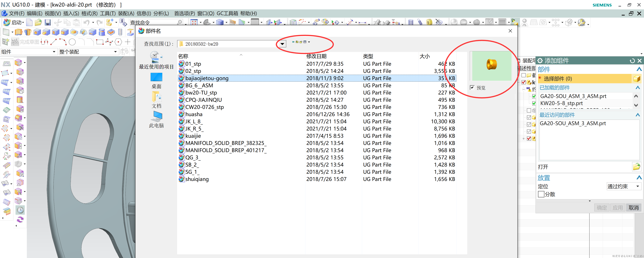
Task: Select the Extrude feature icon
Action: point(18,32)
